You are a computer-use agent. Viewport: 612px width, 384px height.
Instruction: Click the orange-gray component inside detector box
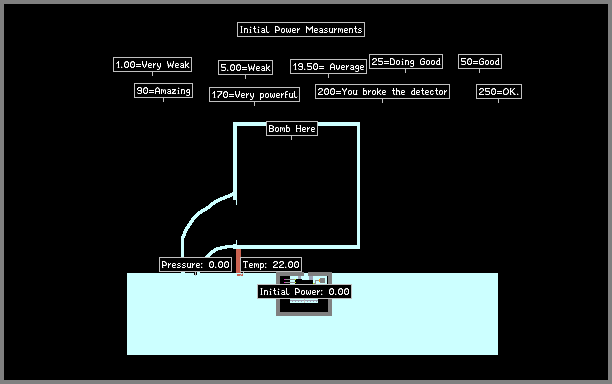pyautogui.click(x=322, y=280)
